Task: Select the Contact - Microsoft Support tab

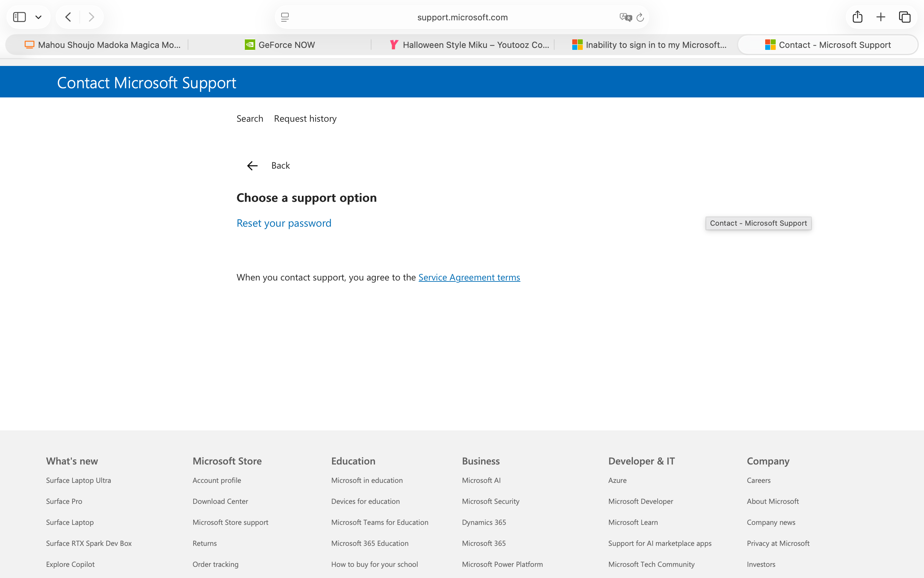Action: [x=828, y=45]
